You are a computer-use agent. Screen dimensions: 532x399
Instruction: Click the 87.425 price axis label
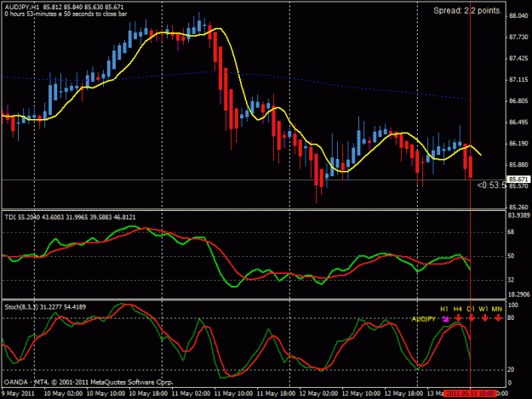[x=518, y=59]
